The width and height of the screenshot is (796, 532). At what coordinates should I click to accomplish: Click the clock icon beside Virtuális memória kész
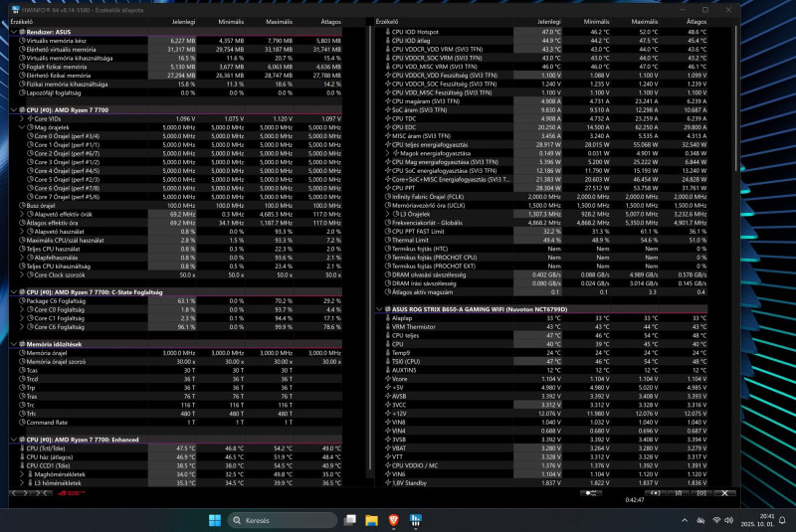click(22, 41)
